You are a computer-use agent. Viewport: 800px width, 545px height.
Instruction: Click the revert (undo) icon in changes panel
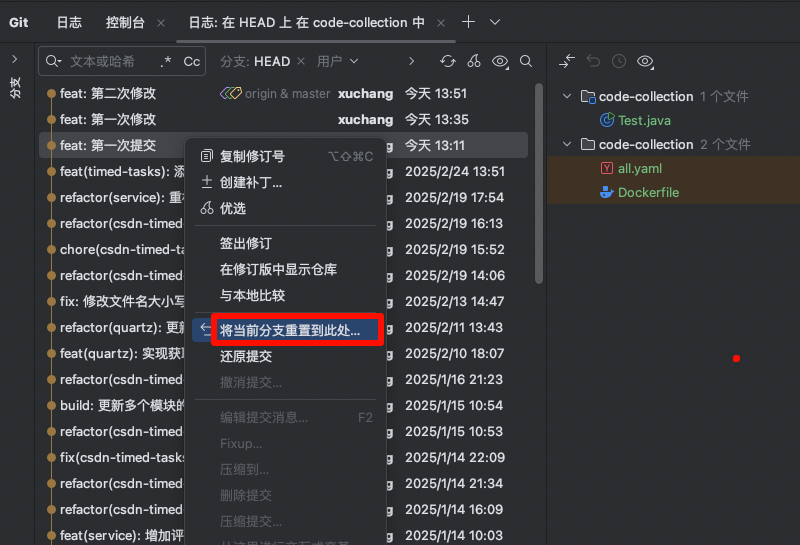tap(594, 61)
